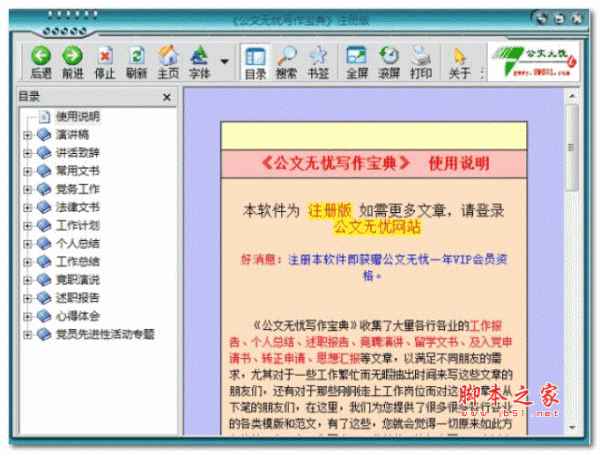Click 法律文书 label in contents tree
The image size is (600, 454).
pos(78,207)
